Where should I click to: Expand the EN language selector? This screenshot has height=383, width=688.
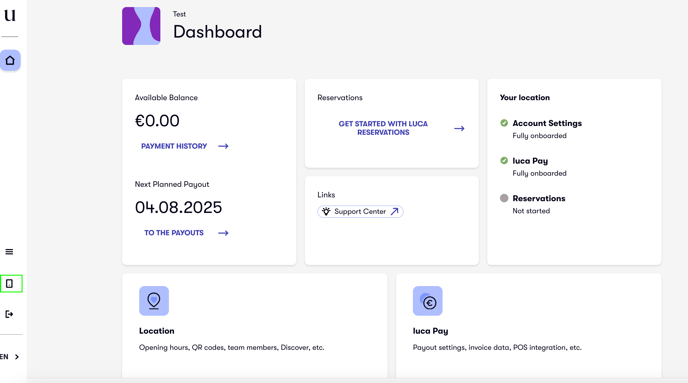click(x=10, y=357)
